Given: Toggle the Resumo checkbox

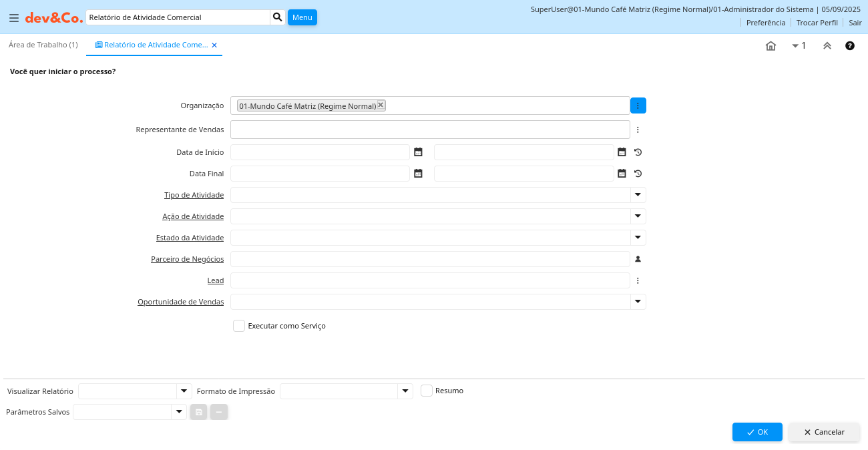Looking at the screenshot, I should pyautogui.click(x=427, y=391).
